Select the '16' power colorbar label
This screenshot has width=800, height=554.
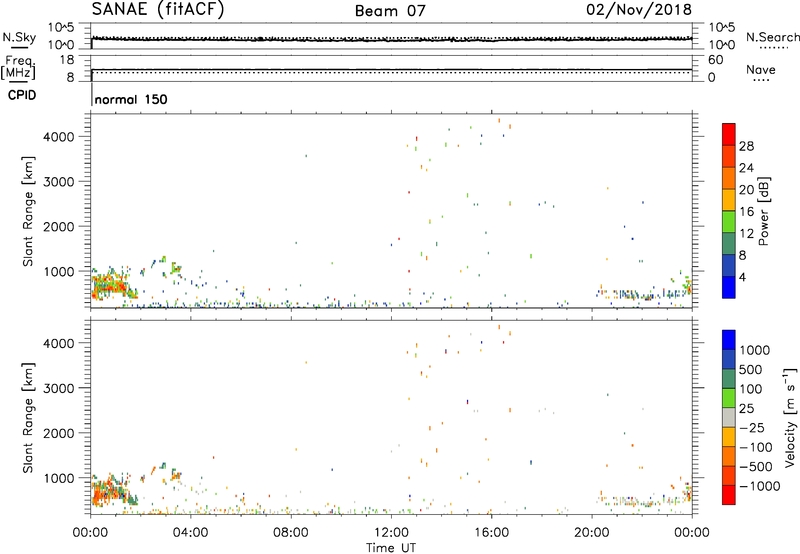click(x=746, y=212)
